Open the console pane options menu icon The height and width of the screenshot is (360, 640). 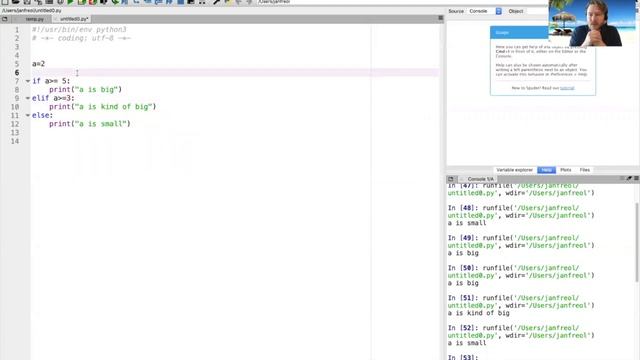[636, 178]
